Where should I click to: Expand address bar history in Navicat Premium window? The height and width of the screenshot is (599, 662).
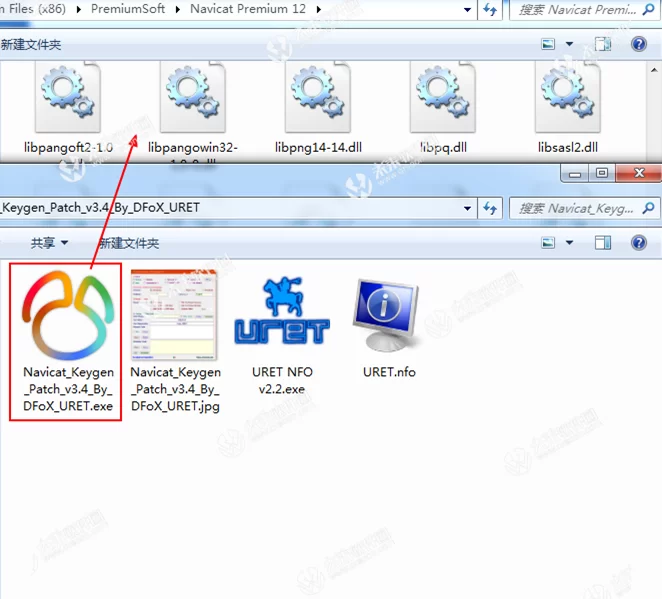click(x=468, y=10)
